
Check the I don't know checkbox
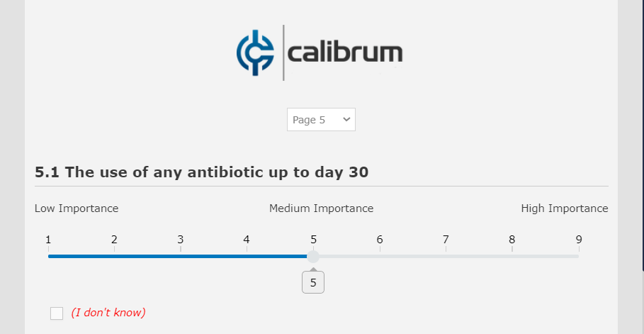pyautogui.click(x=57, y=313)
